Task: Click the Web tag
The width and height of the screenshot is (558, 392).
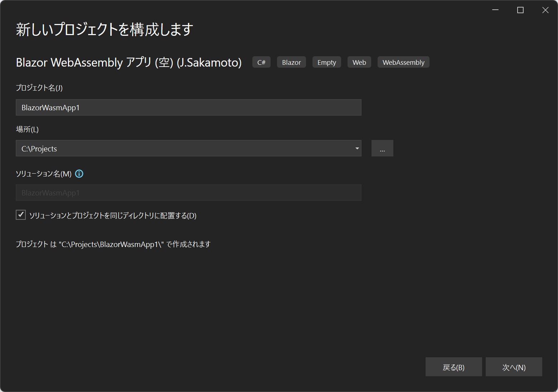Action: [x=359, y=62]
